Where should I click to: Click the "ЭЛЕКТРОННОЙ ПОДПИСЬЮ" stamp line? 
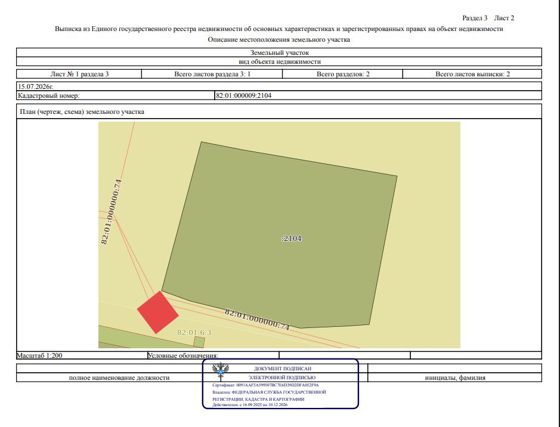[282, 377]
